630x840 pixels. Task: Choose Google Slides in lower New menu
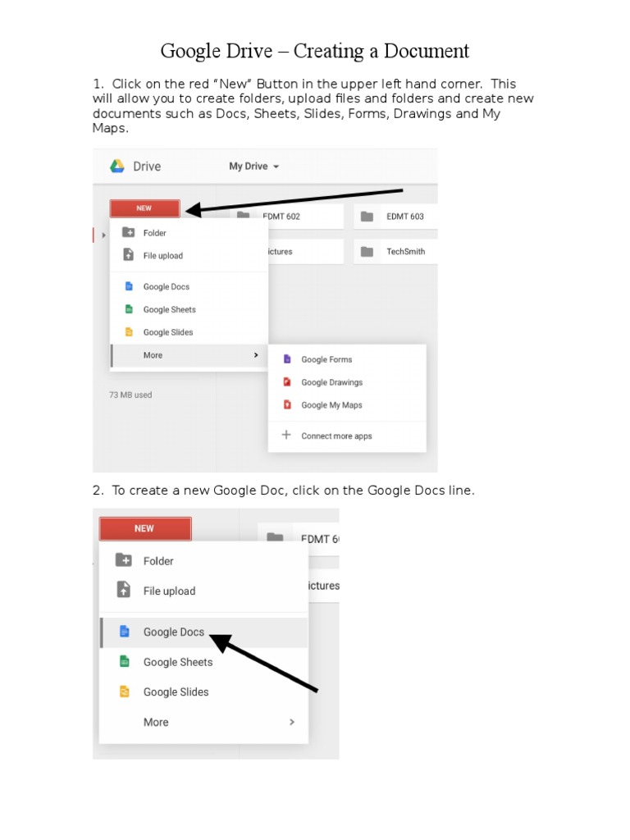(203, 692)
